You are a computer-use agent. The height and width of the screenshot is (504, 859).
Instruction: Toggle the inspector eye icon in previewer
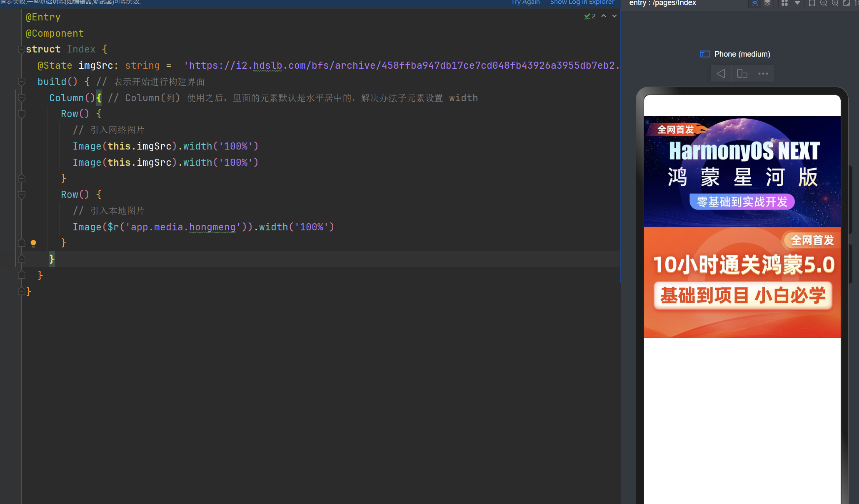click(x=755, y=3)
